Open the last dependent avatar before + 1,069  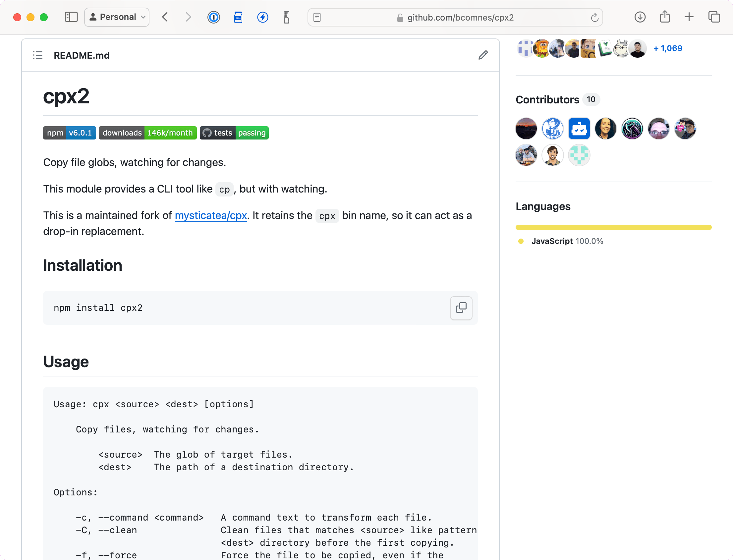(x=638, y=48)
